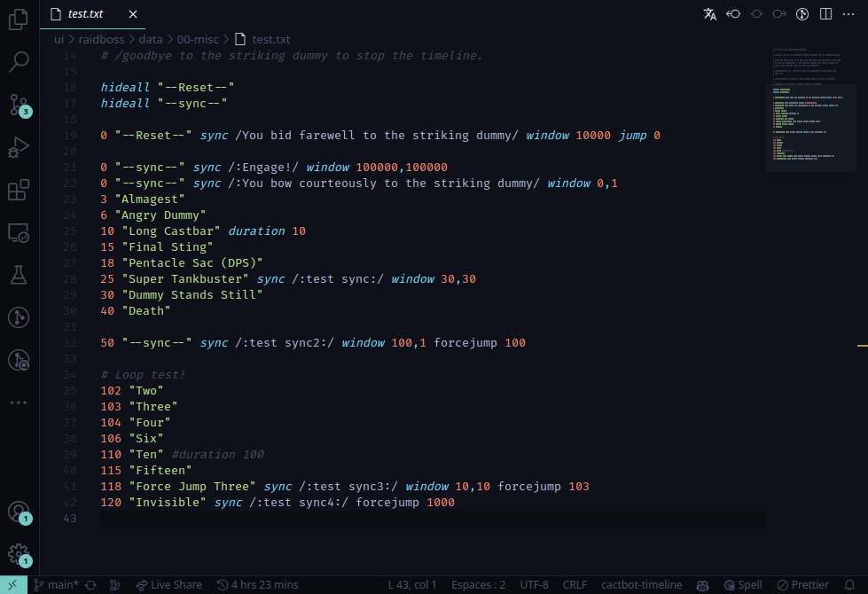Viewport: 868px width, 594px height.
Task: Click the 'ui' breadcrumb segment
Action: tap(59, 39)
